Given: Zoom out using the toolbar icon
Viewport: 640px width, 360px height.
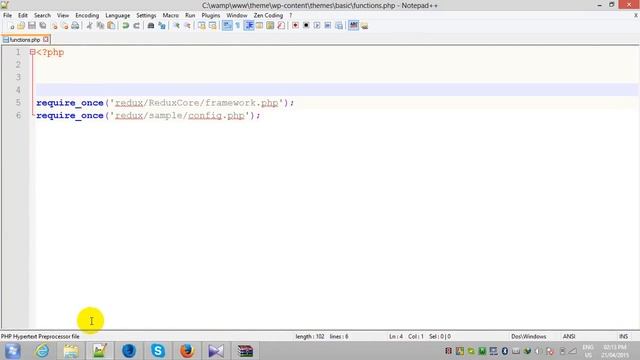Looking at the screenshot, I should (187, 26).
